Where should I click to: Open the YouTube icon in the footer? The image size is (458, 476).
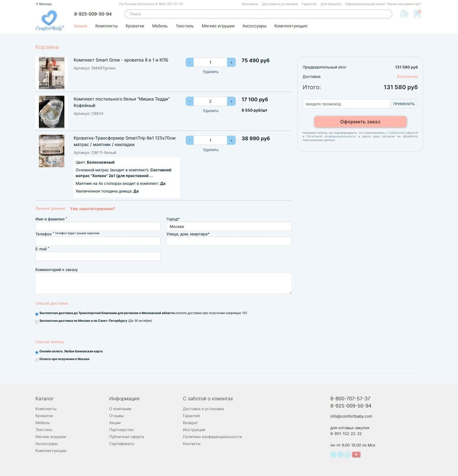pyautogui.click(x=356, y=454)
